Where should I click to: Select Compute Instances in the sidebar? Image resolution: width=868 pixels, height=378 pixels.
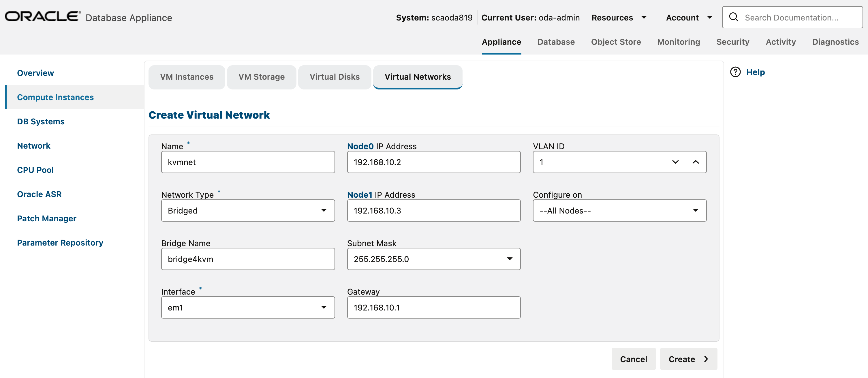(55, 97)
